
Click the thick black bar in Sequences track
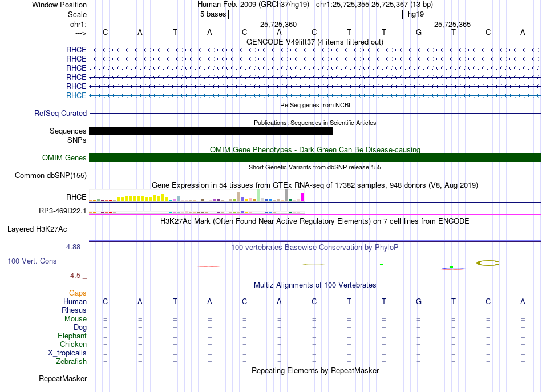[x=211, y=131]
